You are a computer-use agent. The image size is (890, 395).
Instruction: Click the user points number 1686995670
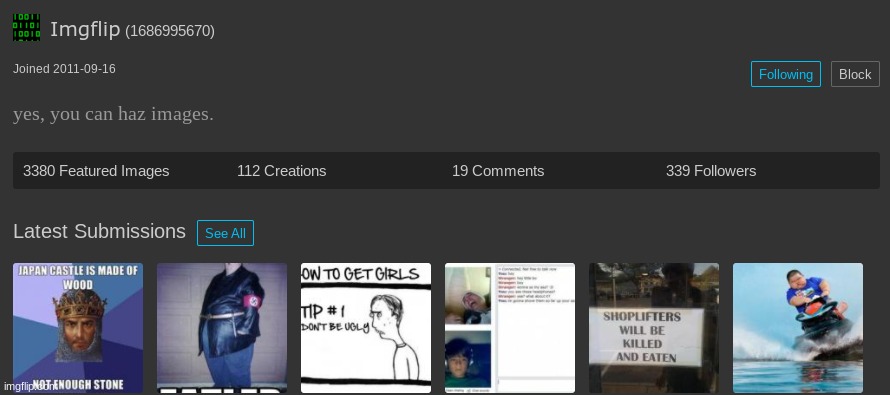(170, 31)
